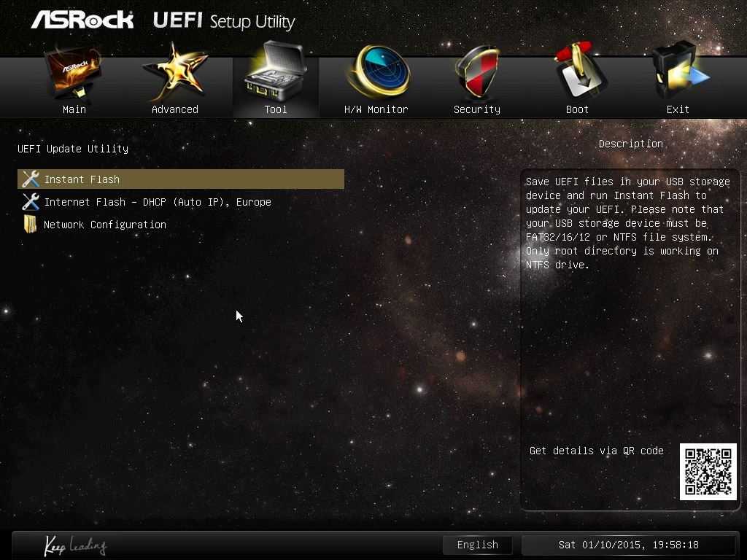The height and width of the screenshot is (560, 747).
Task: Switch to the Main tab label
Action: pyautogui.click(x=74, y=109)
